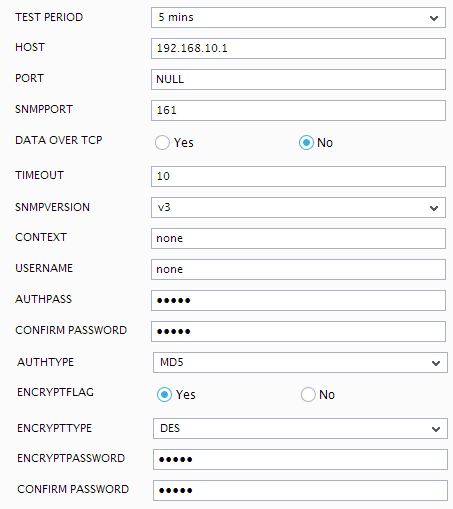The image size is (453, 509).
Task: Open the AUTHTYPE dropdown showing MD5
Action: click(300, 362)
